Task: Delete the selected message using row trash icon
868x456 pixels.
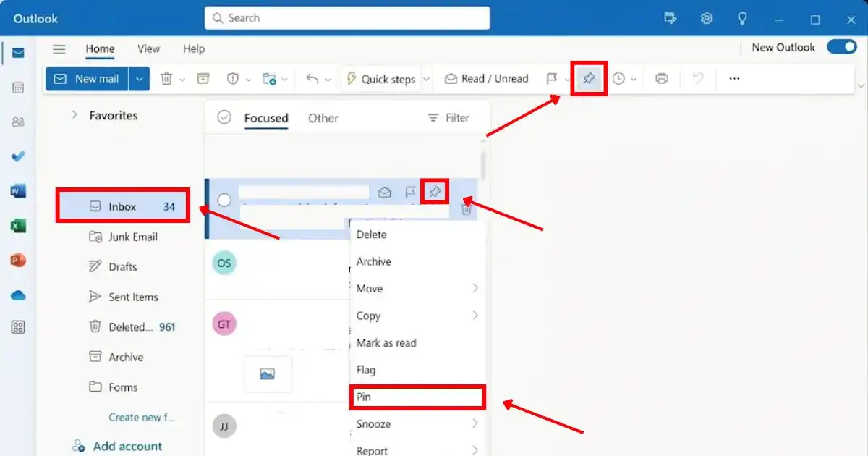Action: [x=467, y=209]
